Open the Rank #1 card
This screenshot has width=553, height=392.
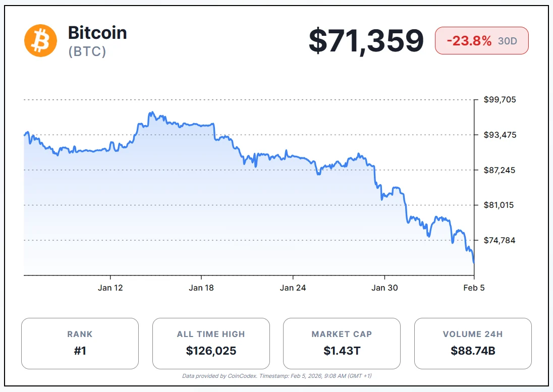click(x=80, y=343)
